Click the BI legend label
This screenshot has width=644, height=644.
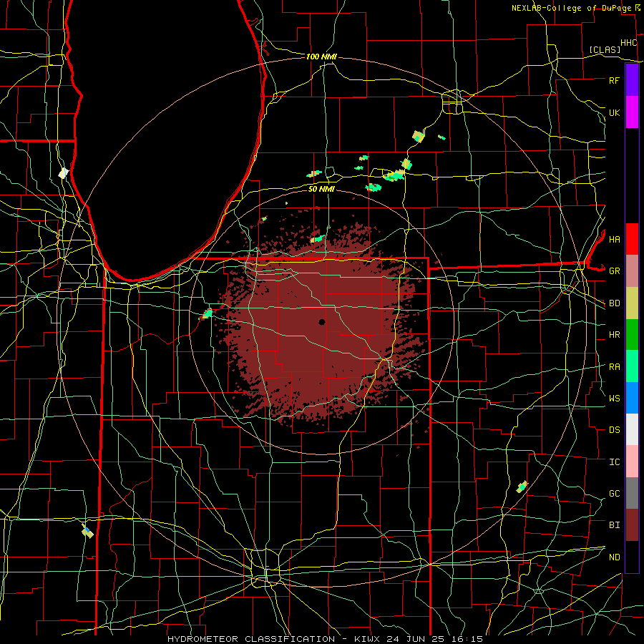[614, 525]
